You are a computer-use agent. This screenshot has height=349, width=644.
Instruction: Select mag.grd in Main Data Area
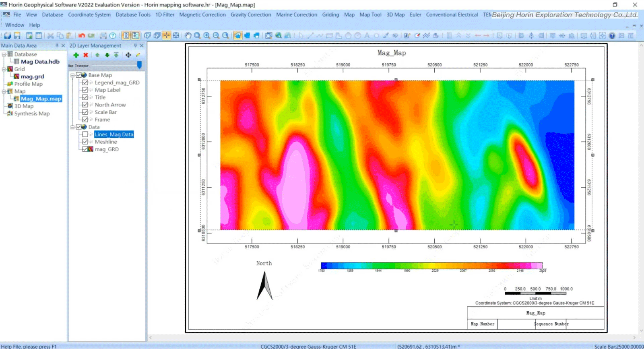point(32,76)
